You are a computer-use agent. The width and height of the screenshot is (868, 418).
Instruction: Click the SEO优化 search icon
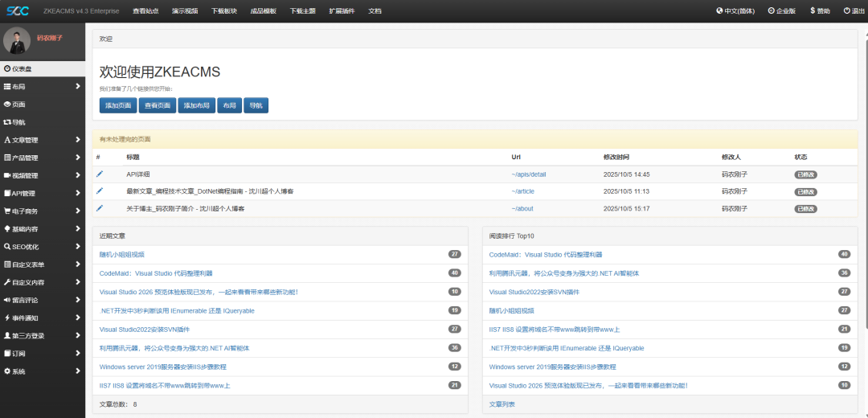pos(7,246)
